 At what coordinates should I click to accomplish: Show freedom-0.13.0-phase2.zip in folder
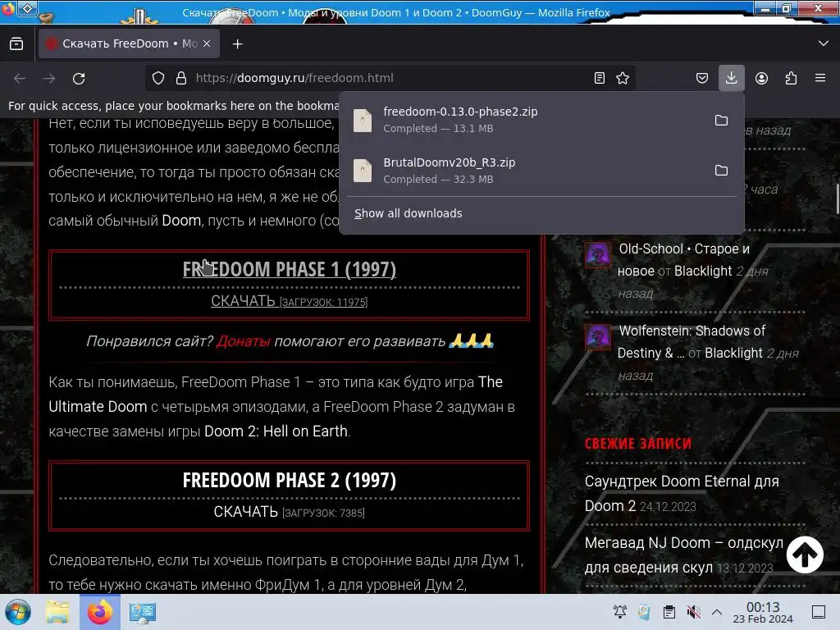coord(721,120)
